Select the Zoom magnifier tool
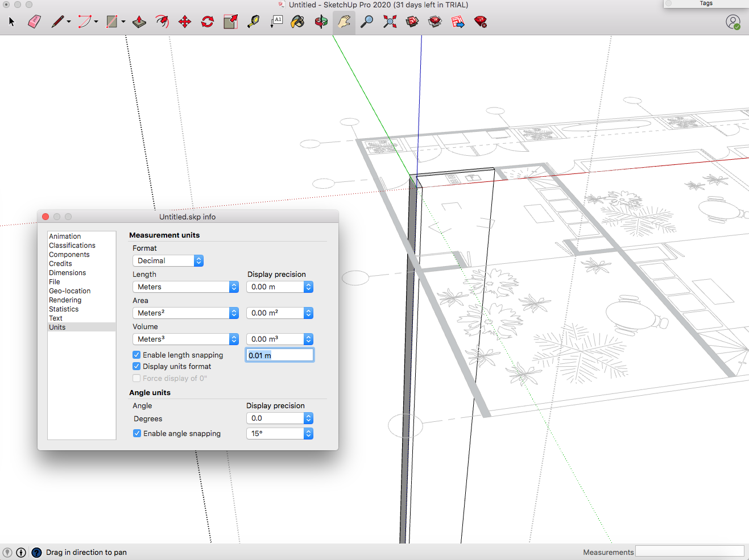Image resolution: width=749 pixels, height=560 pixels. click(x=367, y=22)
